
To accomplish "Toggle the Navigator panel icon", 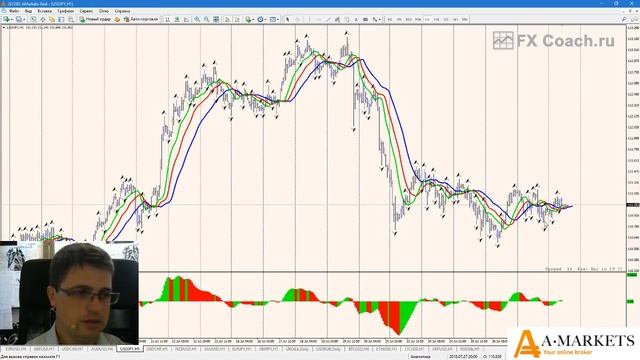I will [x=52, y=19].
